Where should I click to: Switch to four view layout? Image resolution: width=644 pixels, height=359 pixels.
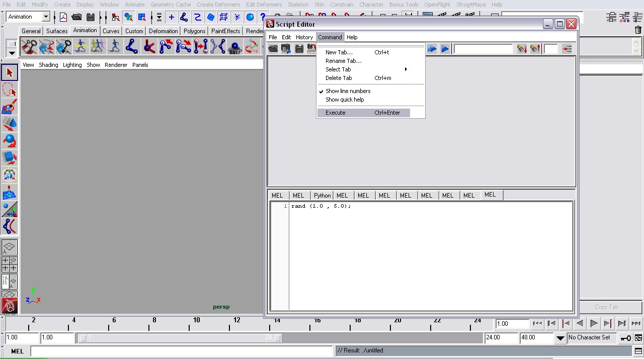tap(9, 264)
